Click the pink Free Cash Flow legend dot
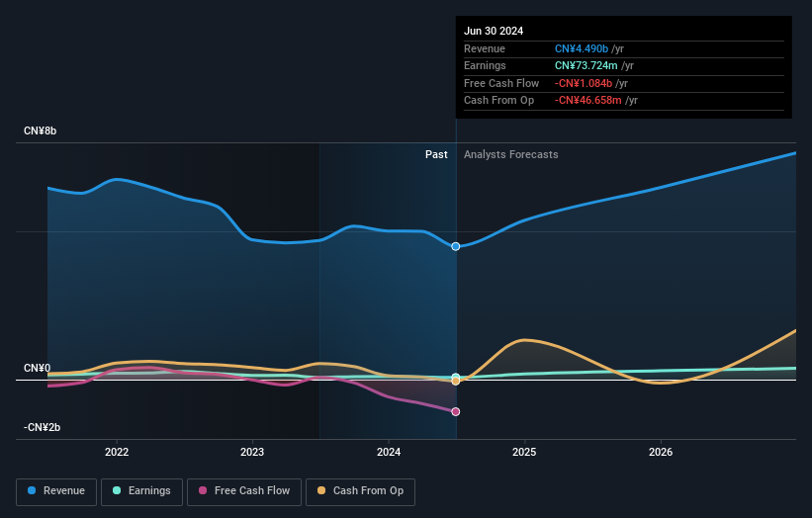 pyautogui.click(x=203, y=490)
